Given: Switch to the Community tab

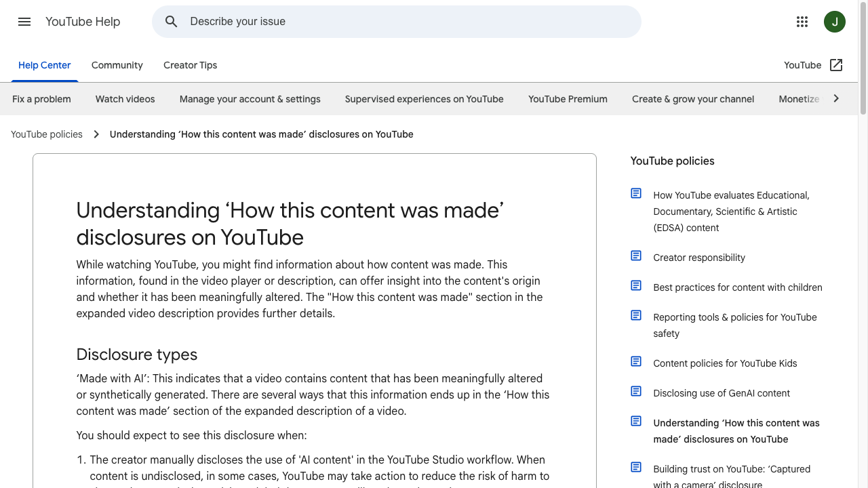Looking at the screenshot, I should point(117,65).
